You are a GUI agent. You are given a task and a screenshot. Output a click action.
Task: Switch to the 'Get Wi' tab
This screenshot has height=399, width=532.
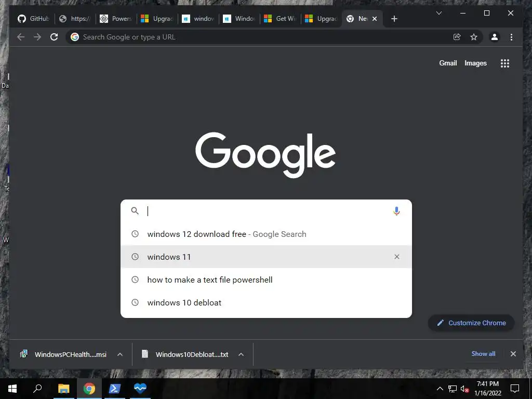[x=280, y=19]
